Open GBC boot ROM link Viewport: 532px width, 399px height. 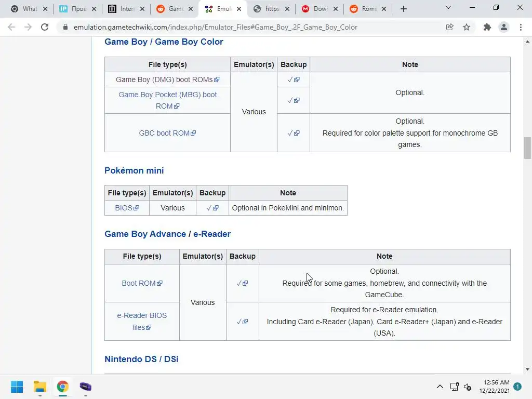tap(168, 133)
